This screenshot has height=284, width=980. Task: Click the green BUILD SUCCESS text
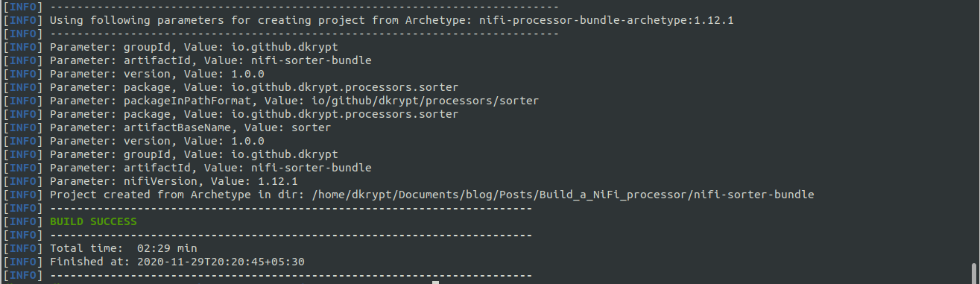[93, 221]
